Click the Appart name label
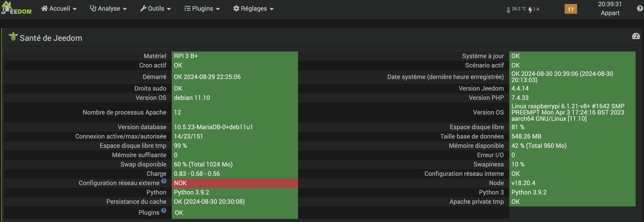Viewport: 644px width, 222px height. [610, 13]
